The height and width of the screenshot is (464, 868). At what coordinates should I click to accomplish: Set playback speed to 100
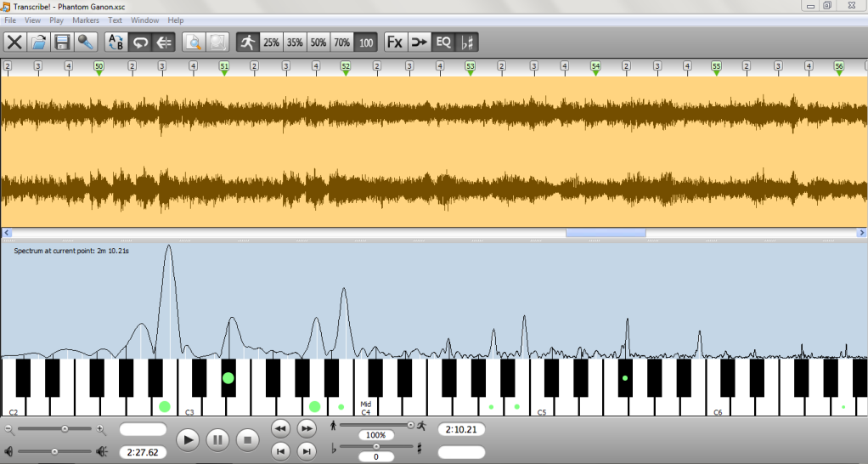[x=366, y=42]
